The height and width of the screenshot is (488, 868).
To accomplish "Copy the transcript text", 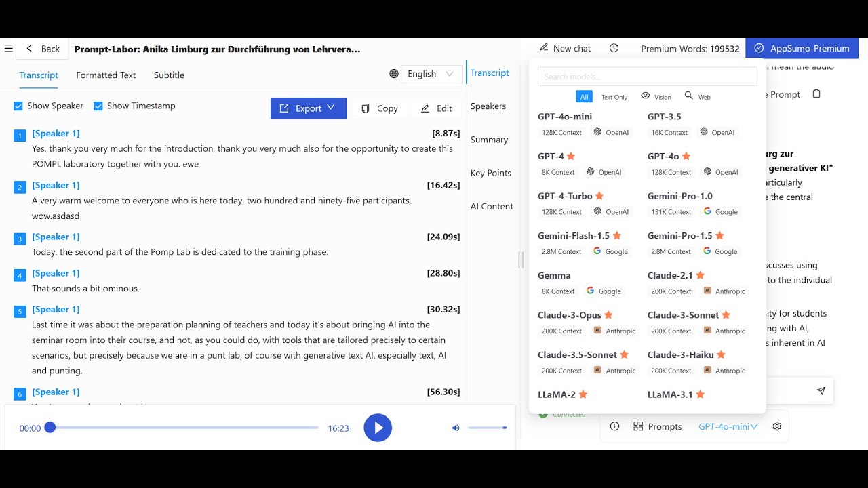I will pyautogui.click(x=379, y=108).
